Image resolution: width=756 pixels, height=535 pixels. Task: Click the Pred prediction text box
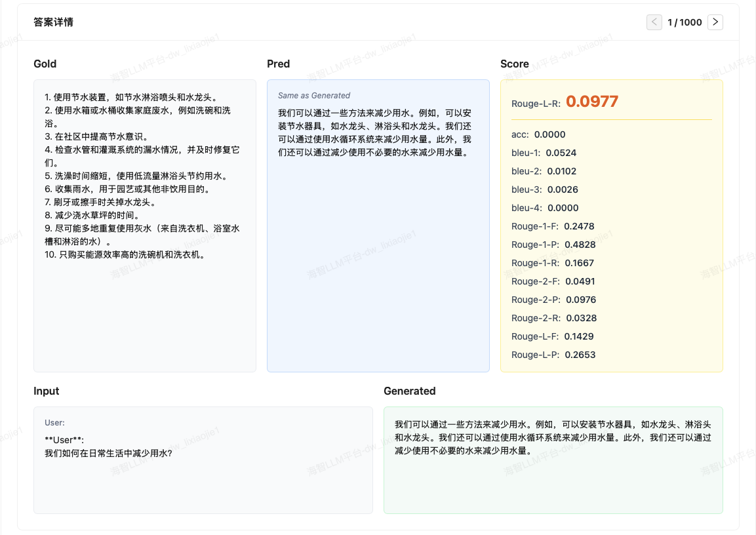[x=378, y=262]
